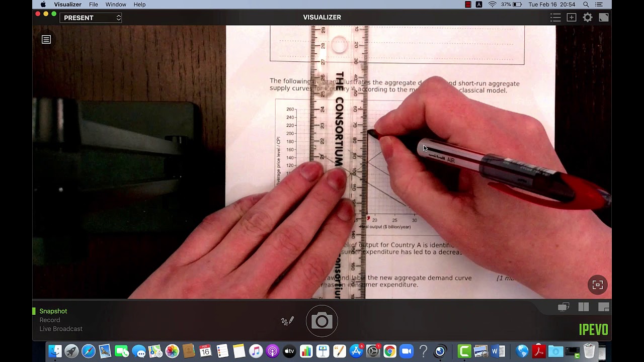Click the question mark icon in the Dock

click(423, 351)
